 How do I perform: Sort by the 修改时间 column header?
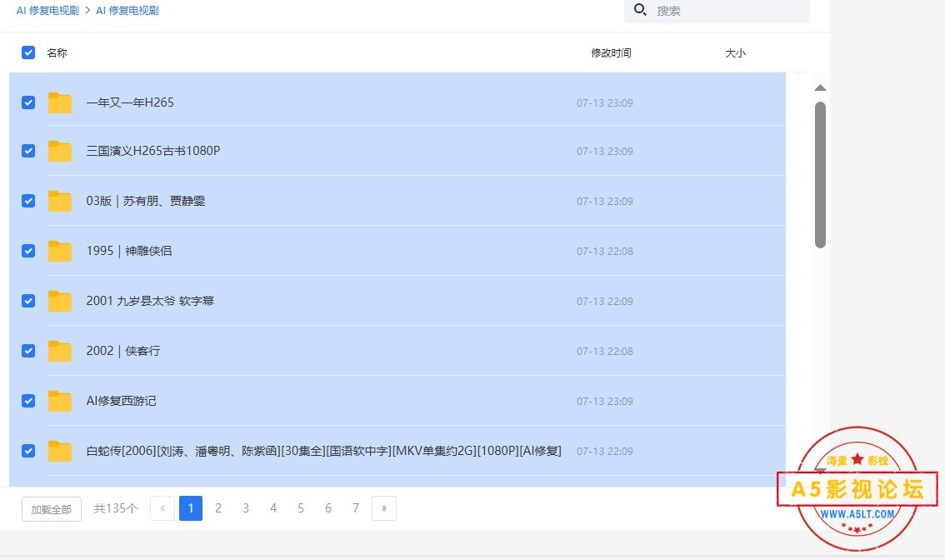[x=611, y=53]
